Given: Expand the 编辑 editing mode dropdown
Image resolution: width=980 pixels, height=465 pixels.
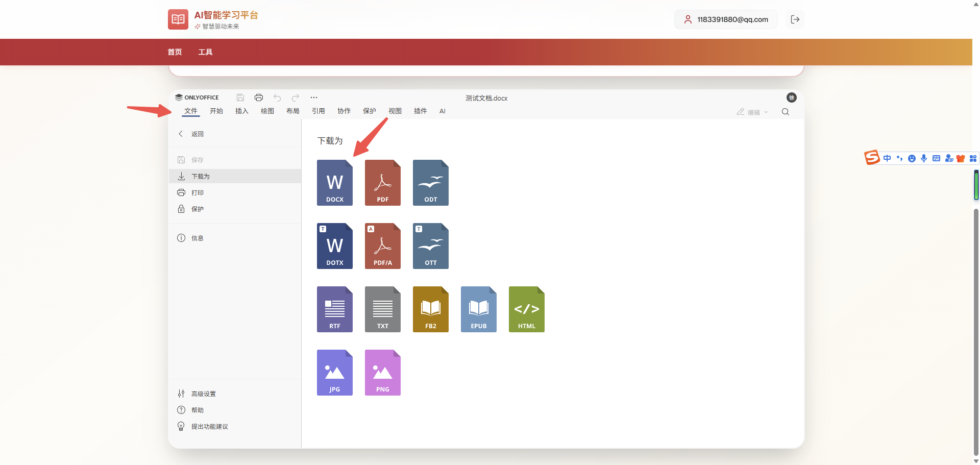Looking at the screenshot, I should [x=752, y=112].
